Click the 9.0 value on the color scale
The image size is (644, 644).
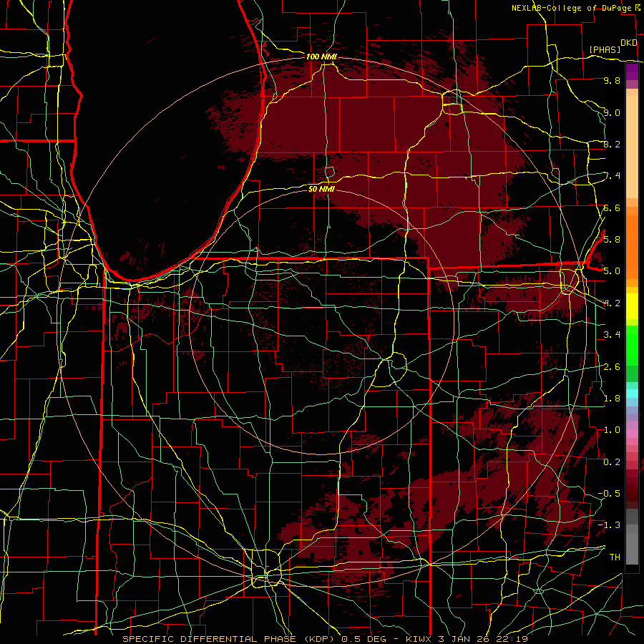pyautogui.click(x=612, y=112)
